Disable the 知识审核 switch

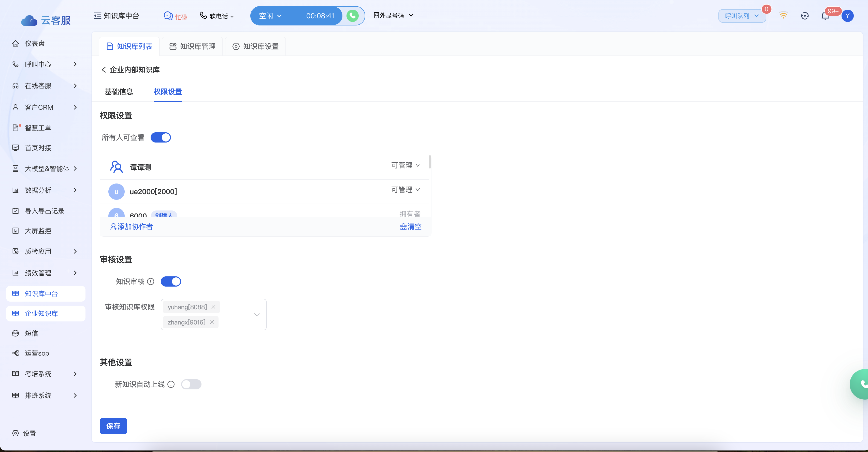pos(171,281)
